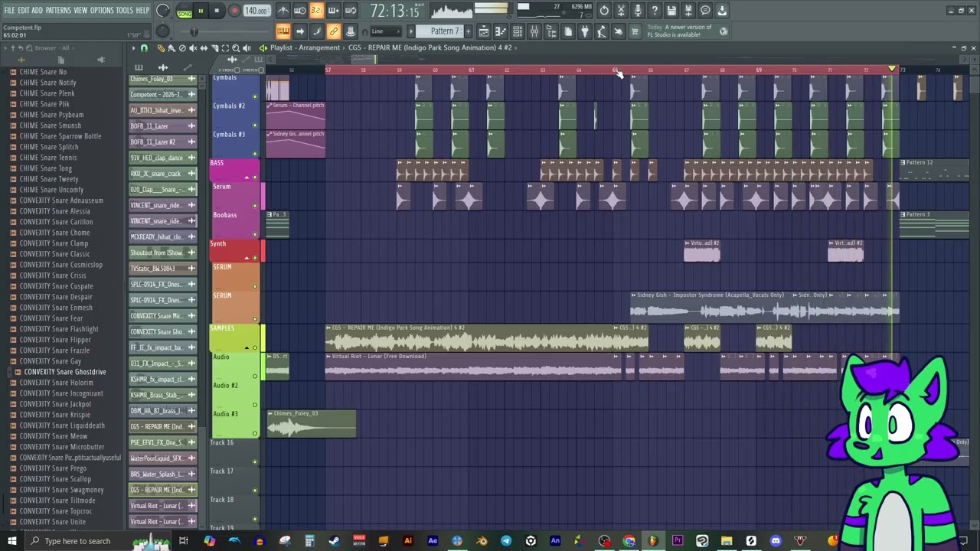Viewport: 980px width, 551px height.
Task: Click the microphone one-click recording icon
Action: pyautogui.click(x=638, y=11)
